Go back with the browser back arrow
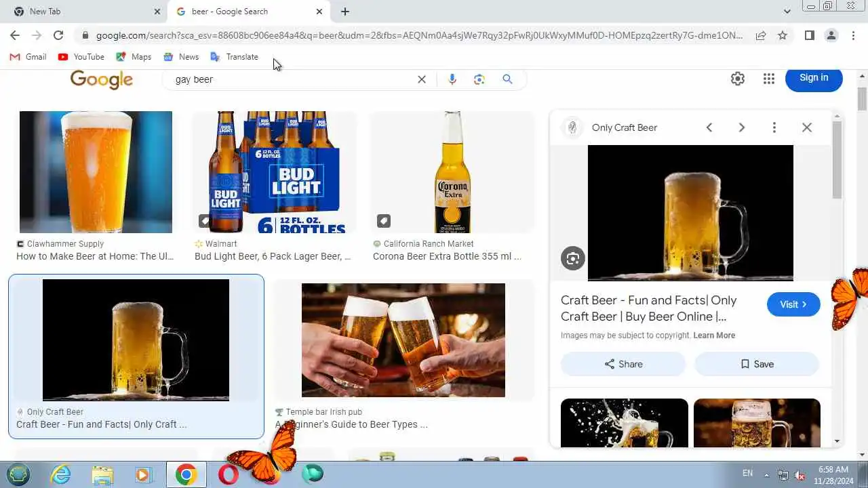The height and width of the screenshot is (488, 868). tap(15, 35)
